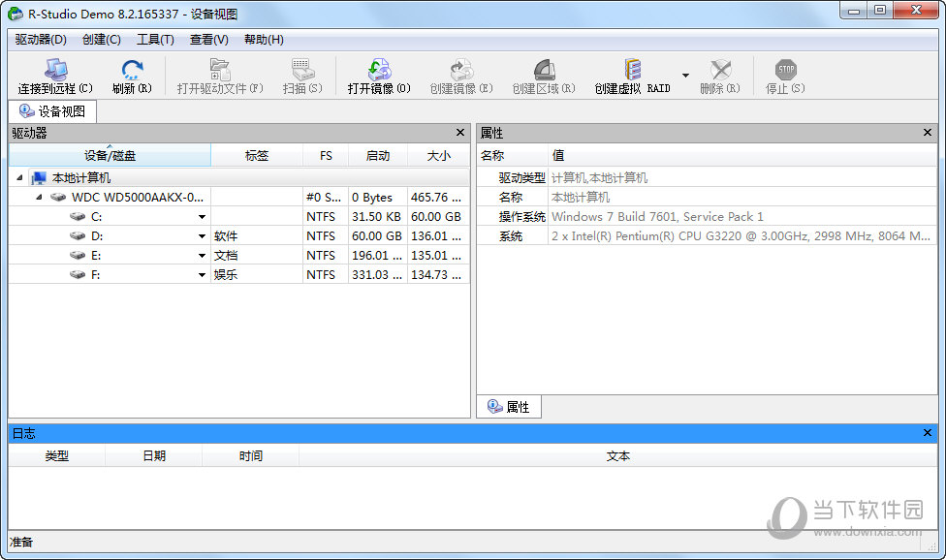Sort by the FS column header
This screenshot has height=560, width=946.
[326, 156]
